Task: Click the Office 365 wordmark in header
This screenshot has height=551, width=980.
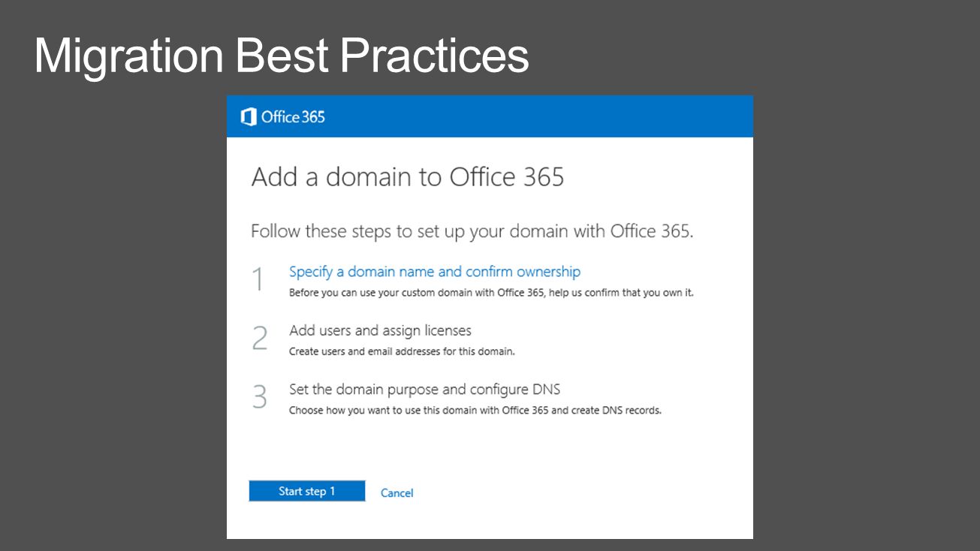Action: [x=293, y=117]
